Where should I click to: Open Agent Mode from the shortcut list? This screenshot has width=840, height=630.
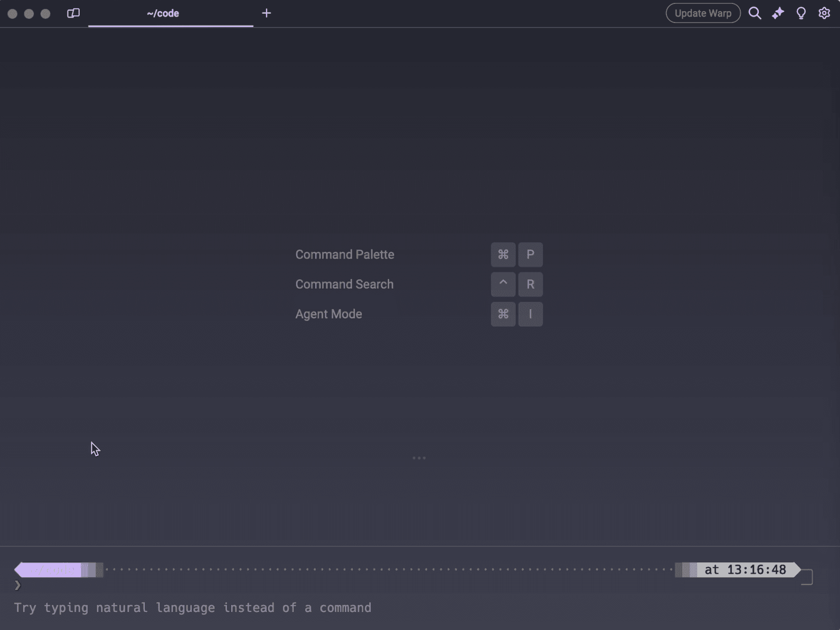[x=329, y=314]
